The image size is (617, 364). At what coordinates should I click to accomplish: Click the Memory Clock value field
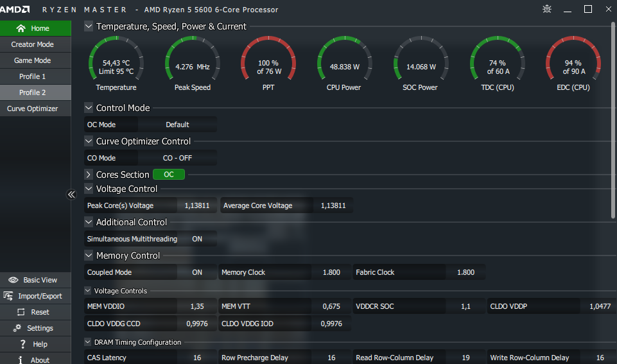(x=331, y=272)
